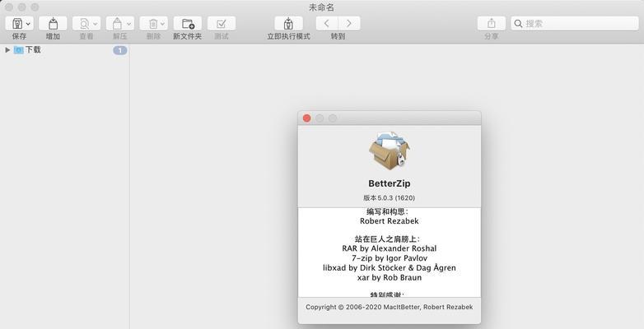Open the Save (保存) dropdown arrow
Image resolution: width=644 pixels, height=329 pixels.
(28, 24)
